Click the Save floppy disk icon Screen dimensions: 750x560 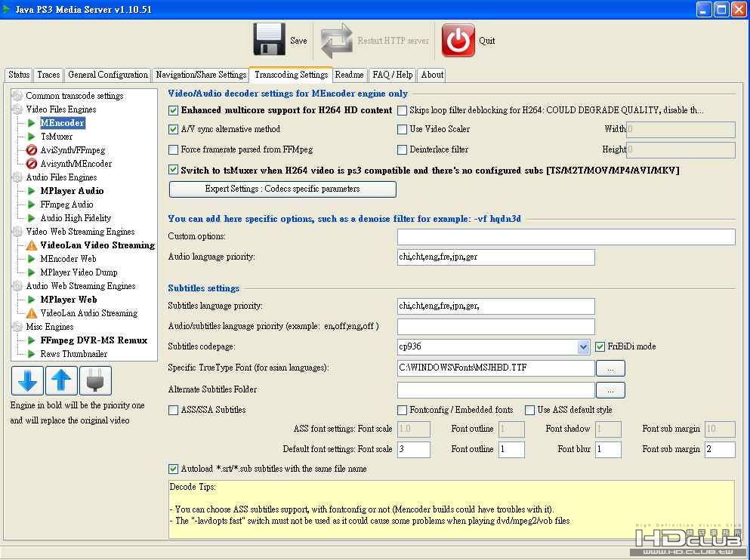[270, 40]
